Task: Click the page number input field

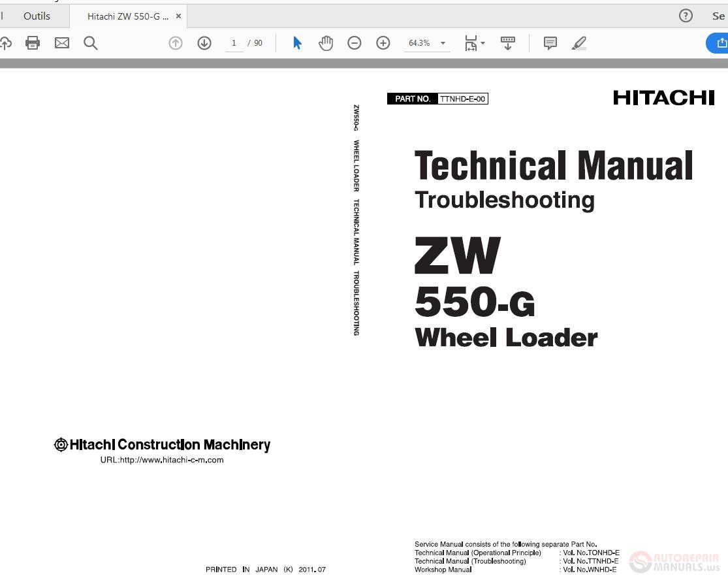Action: [234, 42]
